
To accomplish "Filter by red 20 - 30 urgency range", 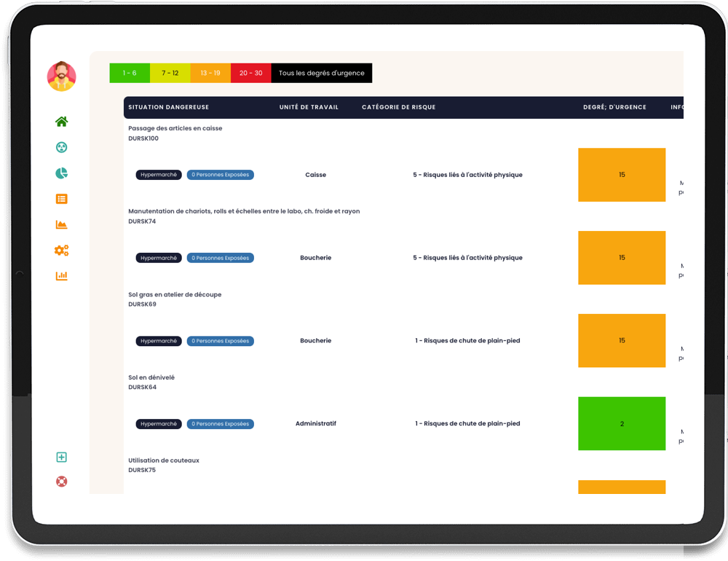I will pos(251,73).
